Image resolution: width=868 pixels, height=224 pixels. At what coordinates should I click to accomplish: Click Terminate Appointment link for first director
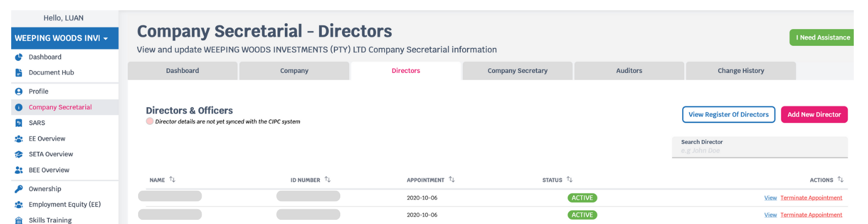pos(811,198)
